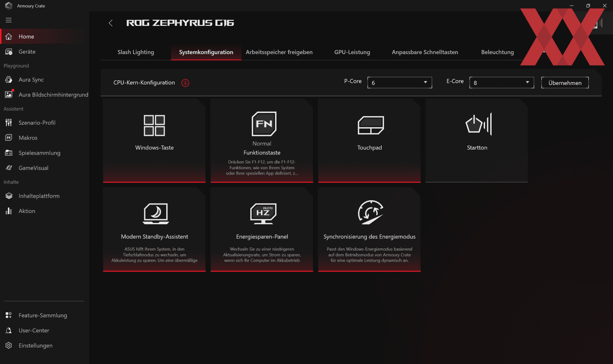Toggle the Startton boot sound tile
This screenshot has height=364, width=613.
(477, 141)
